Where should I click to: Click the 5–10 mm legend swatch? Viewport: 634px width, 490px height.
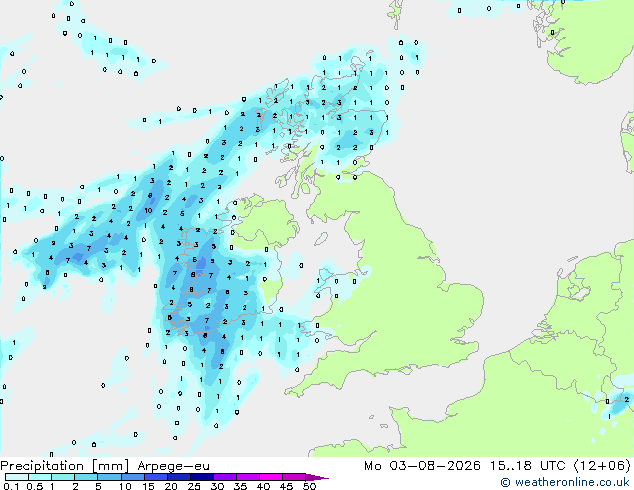(109, 477)
